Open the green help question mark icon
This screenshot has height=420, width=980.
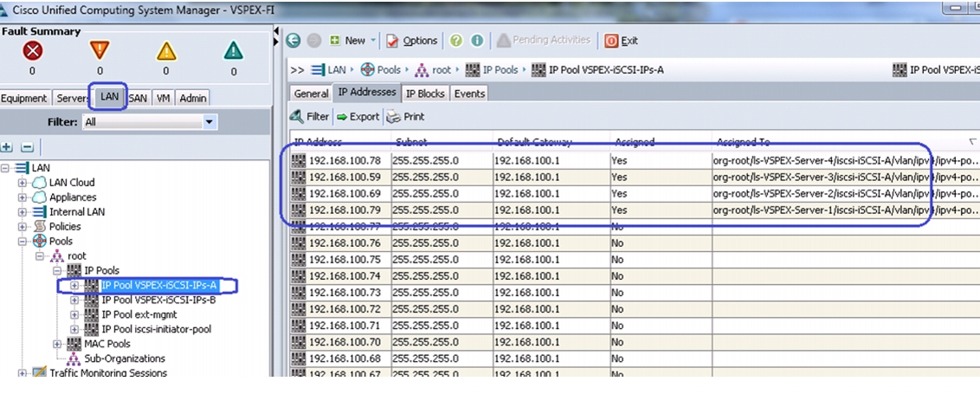tap(456, 41)
